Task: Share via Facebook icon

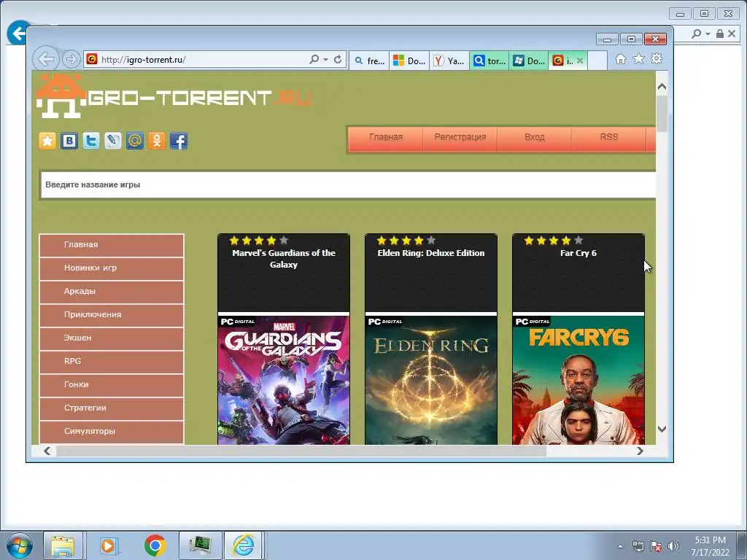Action: pos(179,141)
